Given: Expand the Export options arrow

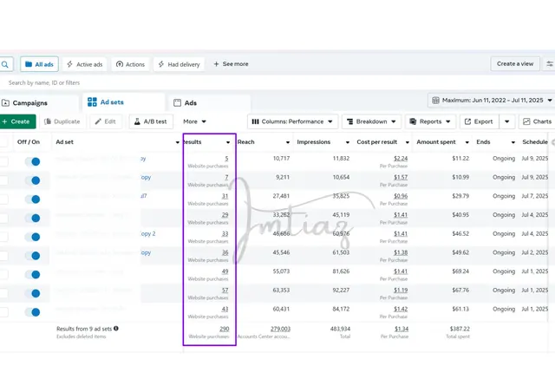Looking at the screenshot, I should (506, 121).
